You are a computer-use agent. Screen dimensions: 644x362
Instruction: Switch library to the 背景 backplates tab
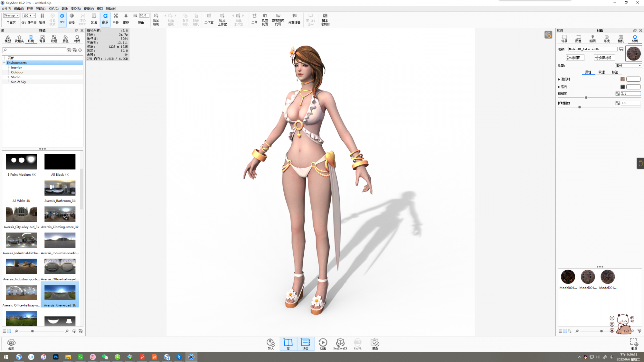[x=43, y=39]
